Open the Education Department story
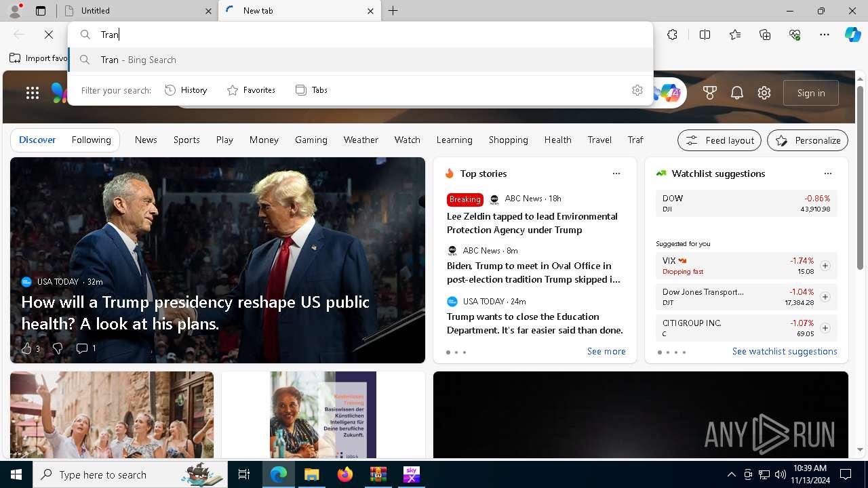Image resolution: width=868 pixels, height=488 pixels. click(534, 323)
